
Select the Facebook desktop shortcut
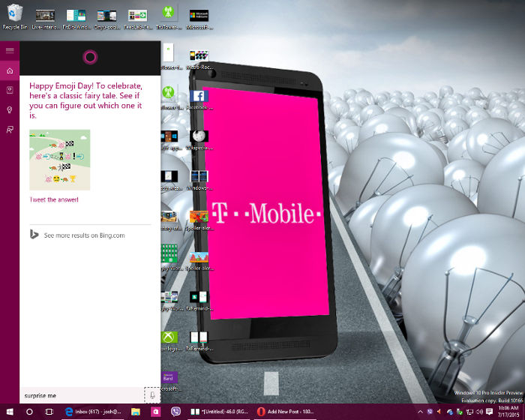[199, 100]
